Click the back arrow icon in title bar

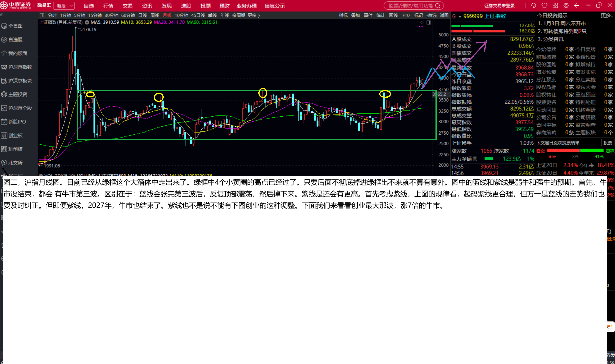click(577, 5)
